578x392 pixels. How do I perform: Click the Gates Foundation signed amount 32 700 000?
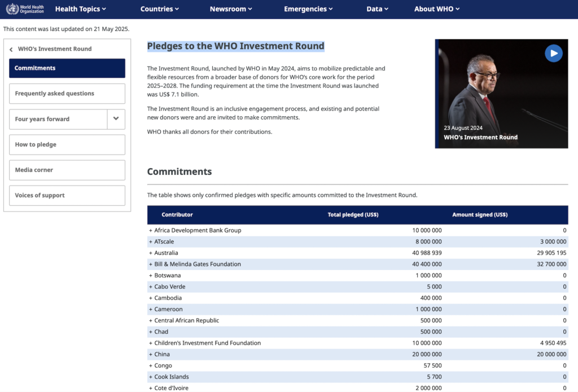point(551,264)
